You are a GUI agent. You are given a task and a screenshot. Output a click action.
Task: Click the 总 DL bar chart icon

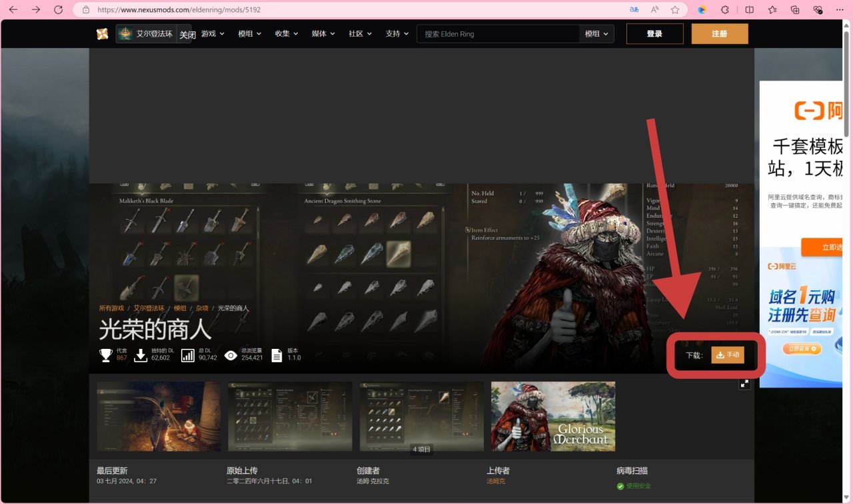(x=188, y=355)
